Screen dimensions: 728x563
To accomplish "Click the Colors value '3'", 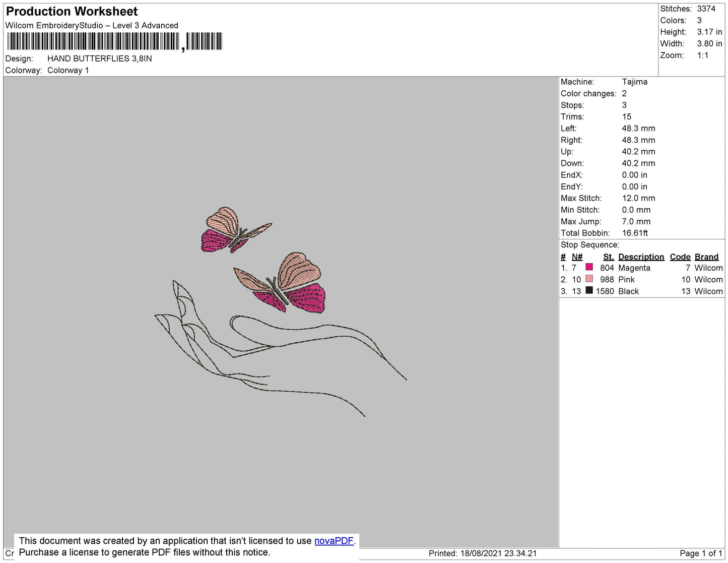I will (699, 20).
